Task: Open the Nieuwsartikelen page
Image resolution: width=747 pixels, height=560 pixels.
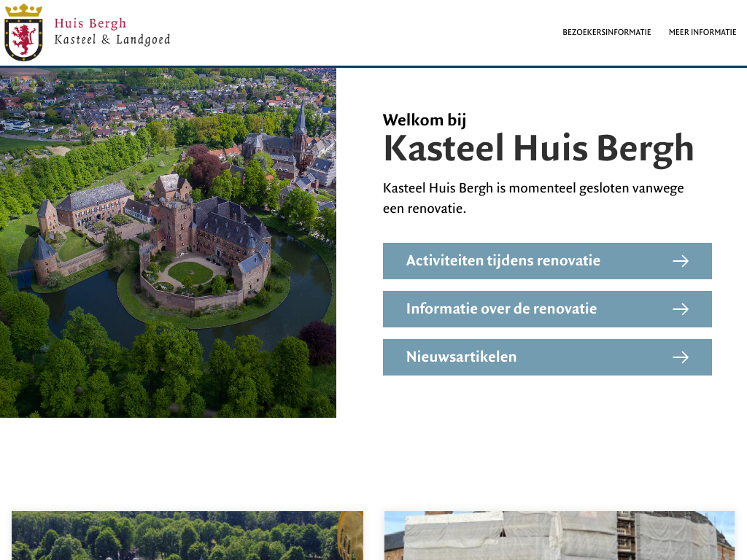Action: [x=461, y=357]
